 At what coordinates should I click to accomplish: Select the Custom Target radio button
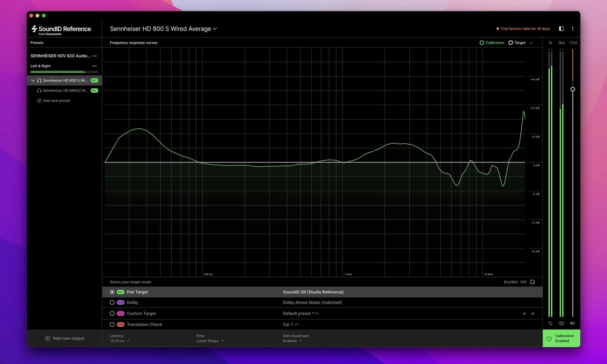(112, 313)
